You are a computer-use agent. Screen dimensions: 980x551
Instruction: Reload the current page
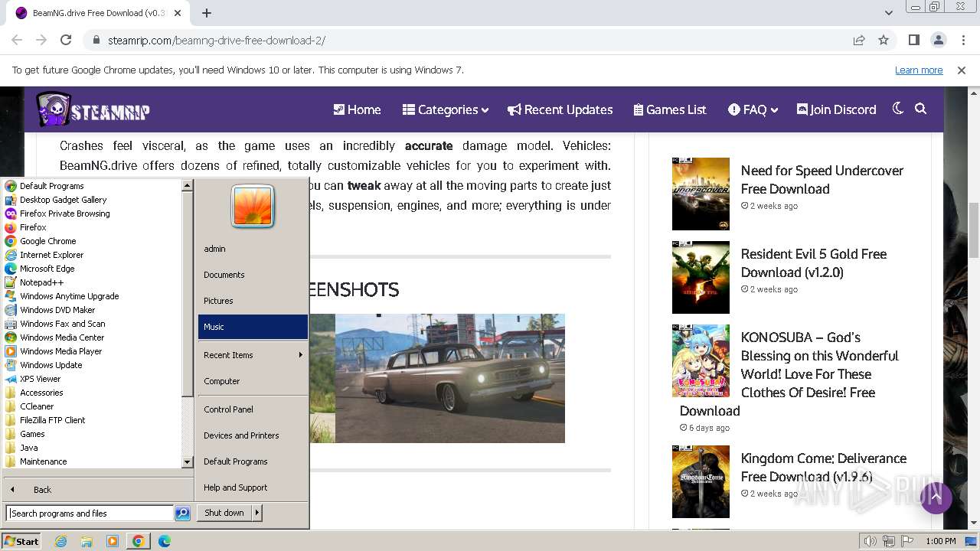click(66, 40)
